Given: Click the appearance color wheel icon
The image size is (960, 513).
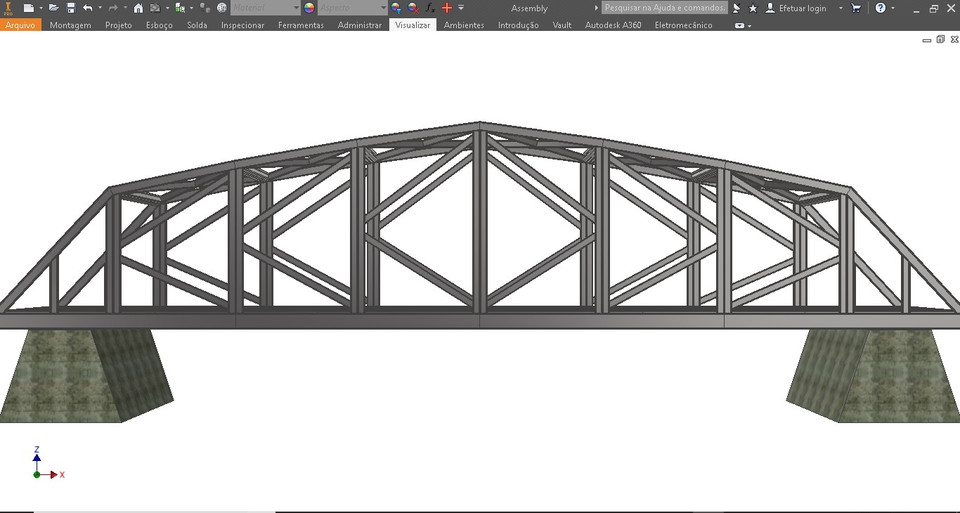Looking at the screenshot, I should 308,8.
